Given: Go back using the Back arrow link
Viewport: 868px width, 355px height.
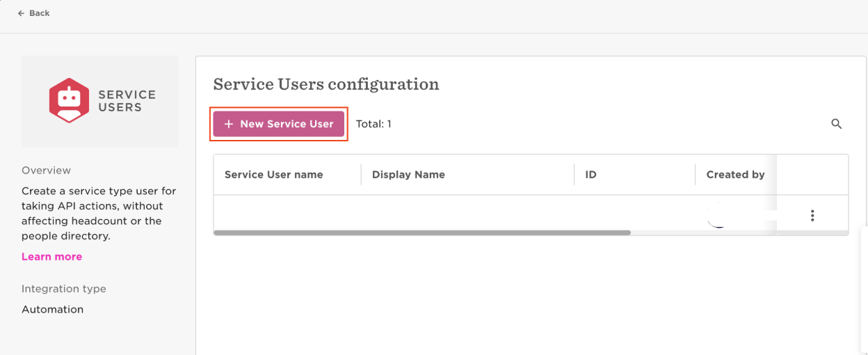Looking at the screenshot, I should pyautogui.click(x=33, y=13).
